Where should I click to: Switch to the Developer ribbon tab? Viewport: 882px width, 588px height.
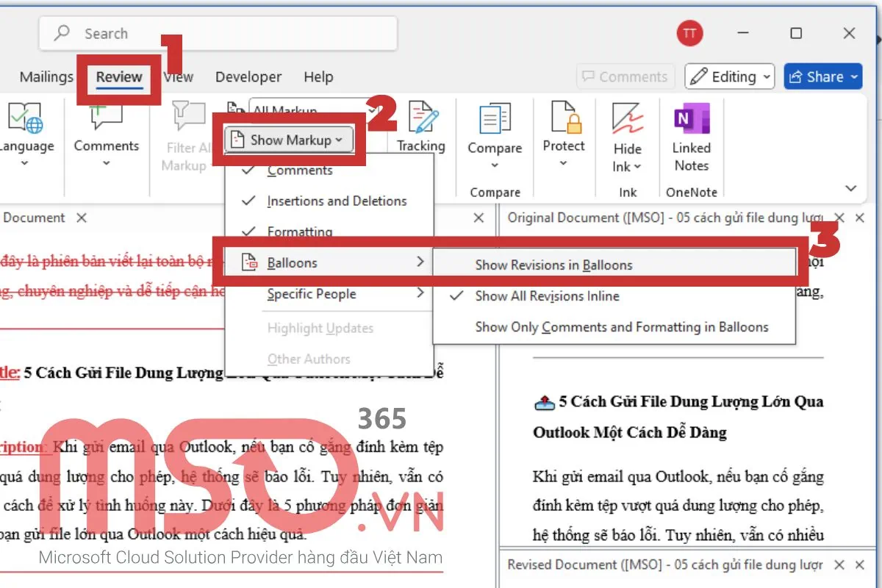tap(248, 76)
